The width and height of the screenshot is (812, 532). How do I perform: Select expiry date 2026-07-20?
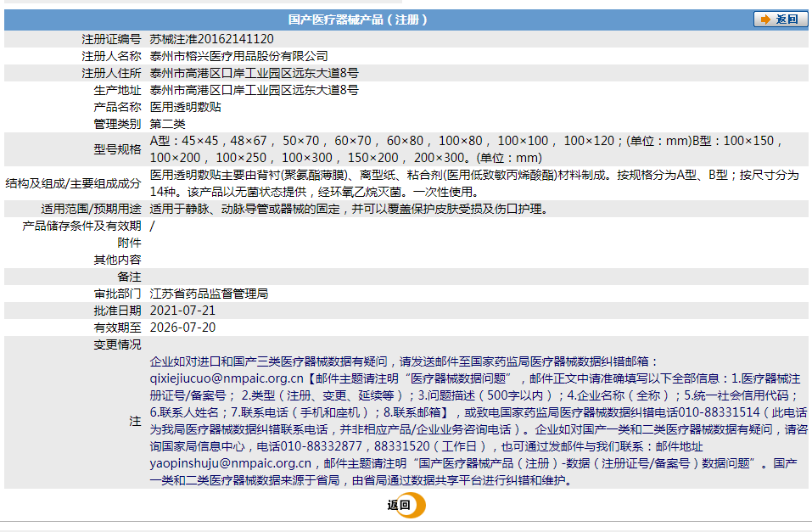click(x=182, y=328)
